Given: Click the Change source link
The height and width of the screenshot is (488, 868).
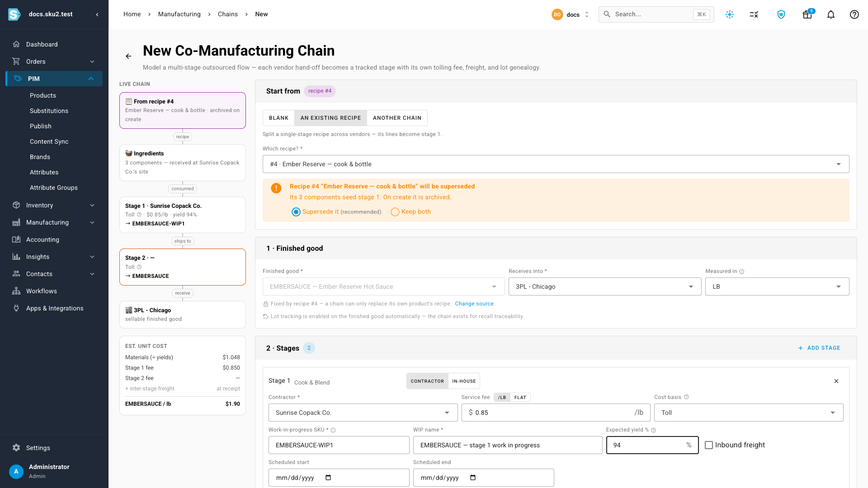Looking at the screenshot, I should pyautogui.click(x=474, y=304).
